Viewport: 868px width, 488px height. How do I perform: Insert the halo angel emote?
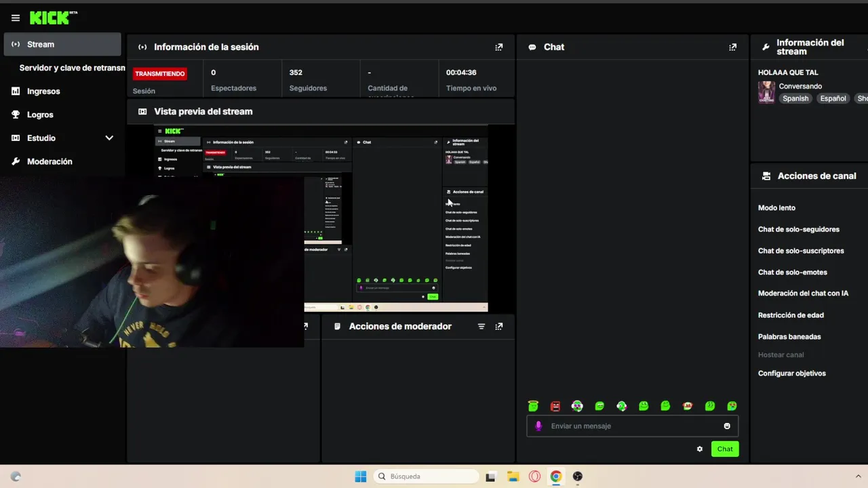pyautogui.click(x=533, y=406)
